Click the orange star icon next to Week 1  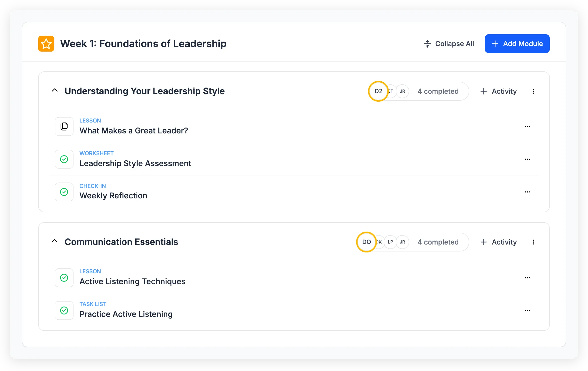click(46, 43)
